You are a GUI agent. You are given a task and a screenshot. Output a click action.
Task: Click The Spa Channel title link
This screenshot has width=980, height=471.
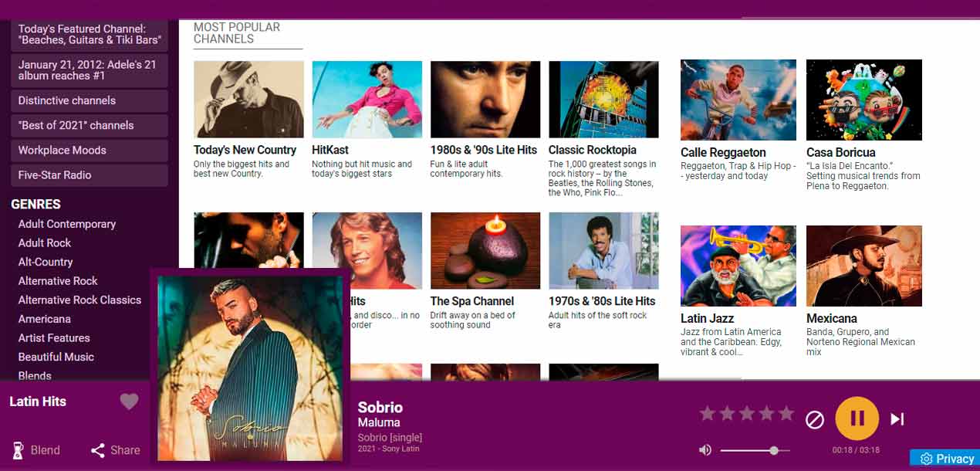[472, 301]
